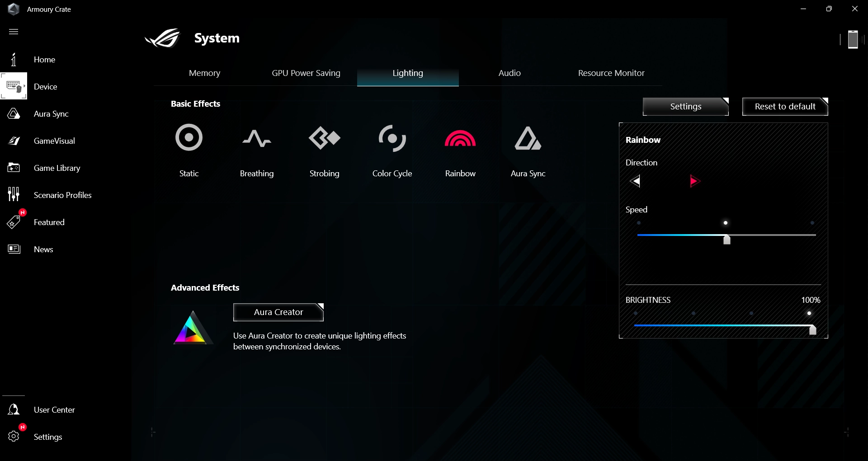Open User Center bell icon
868x461 pixels.
point(14,409)
